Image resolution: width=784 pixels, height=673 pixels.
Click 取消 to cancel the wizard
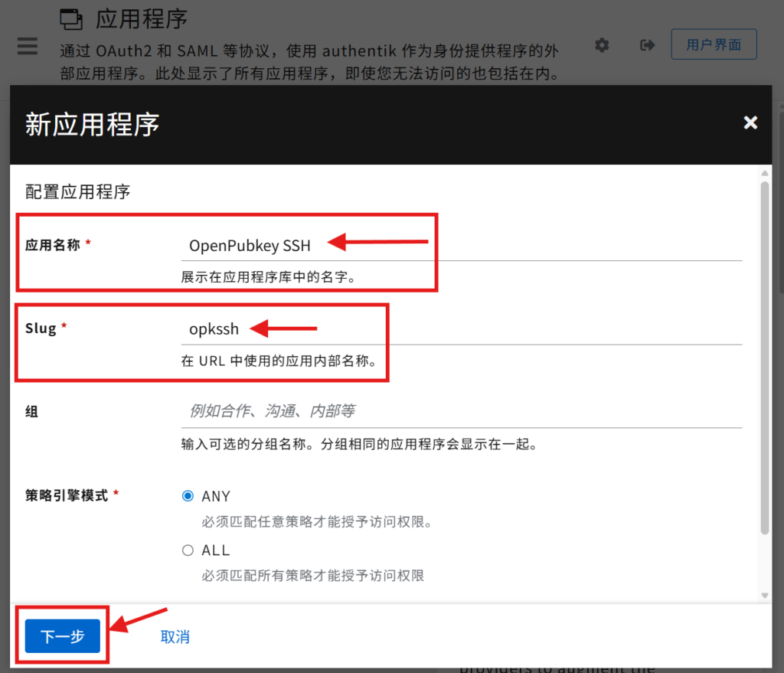pos(175,636)
